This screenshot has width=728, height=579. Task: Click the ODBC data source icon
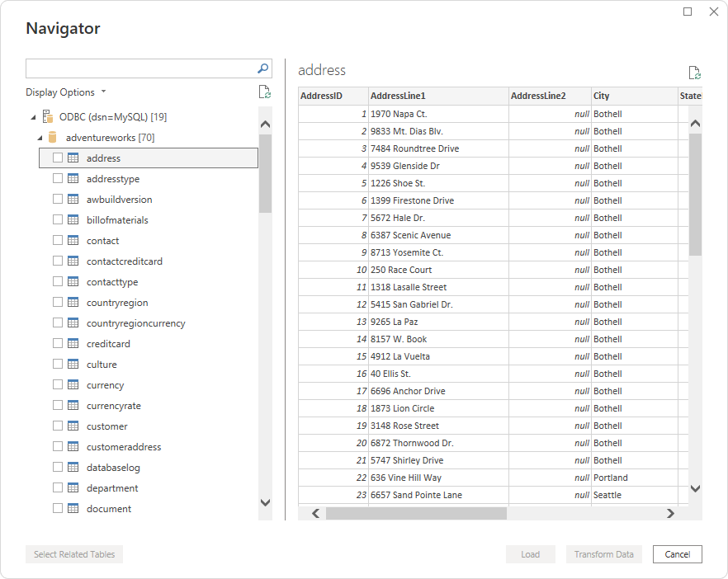tap(47, 116)
